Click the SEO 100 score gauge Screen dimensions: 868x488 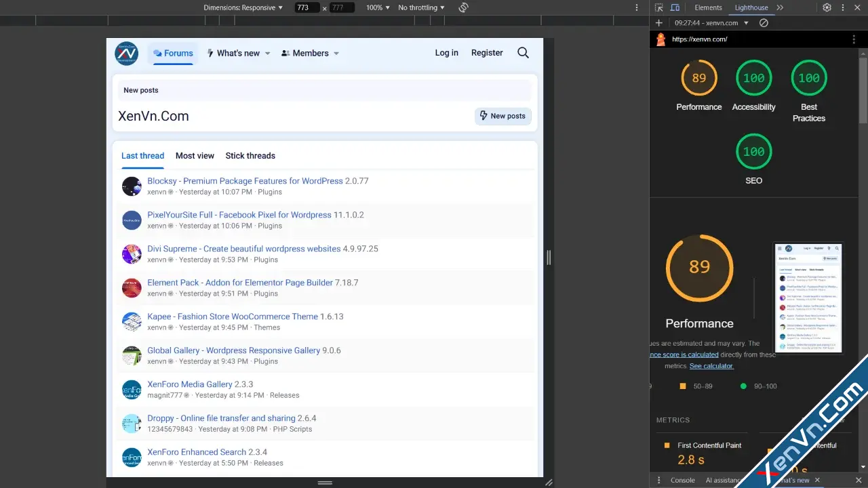click(754, 152)
